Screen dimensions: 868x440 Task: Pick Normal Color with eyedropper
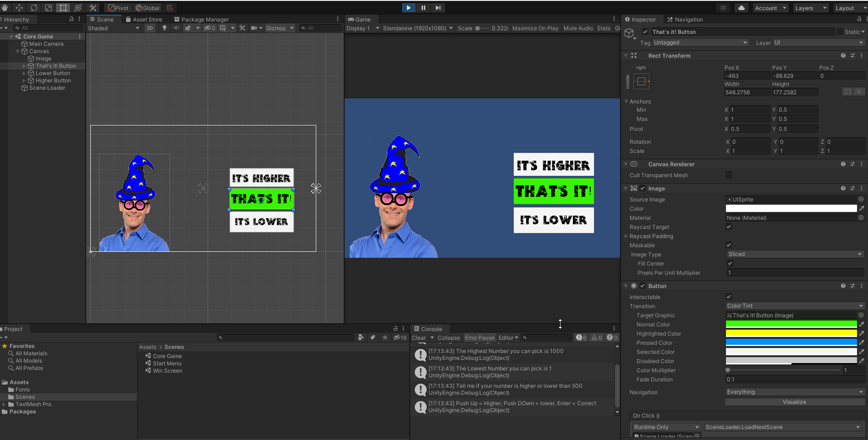[x=862, y=324]
